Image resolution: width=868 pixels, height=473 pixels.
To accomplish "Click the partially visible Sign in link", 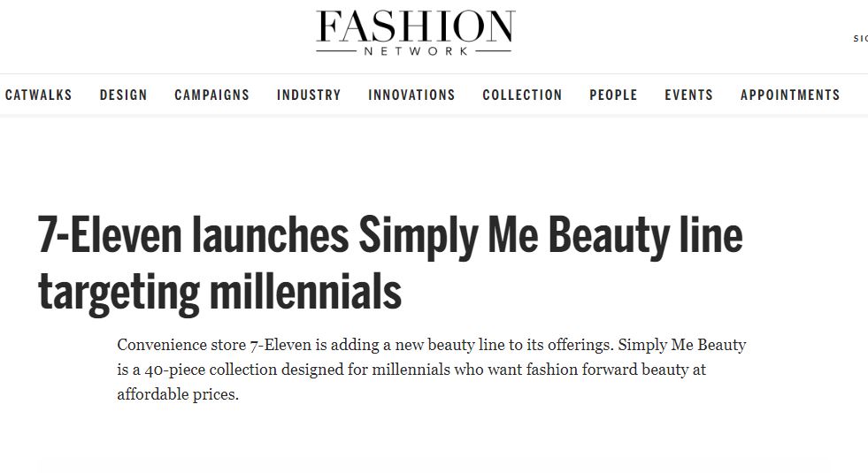I will point(860,39).
